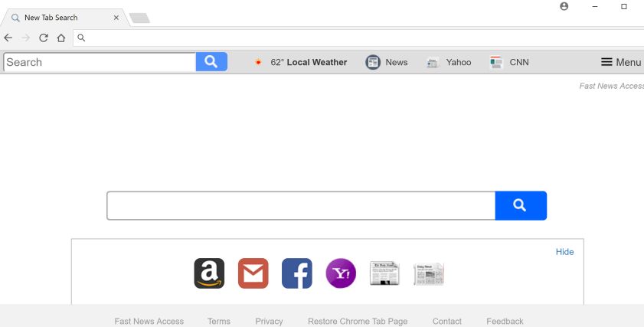Open the Privacy footer link
The height and width of the screenshot is (327, 644).
[269, 321]
